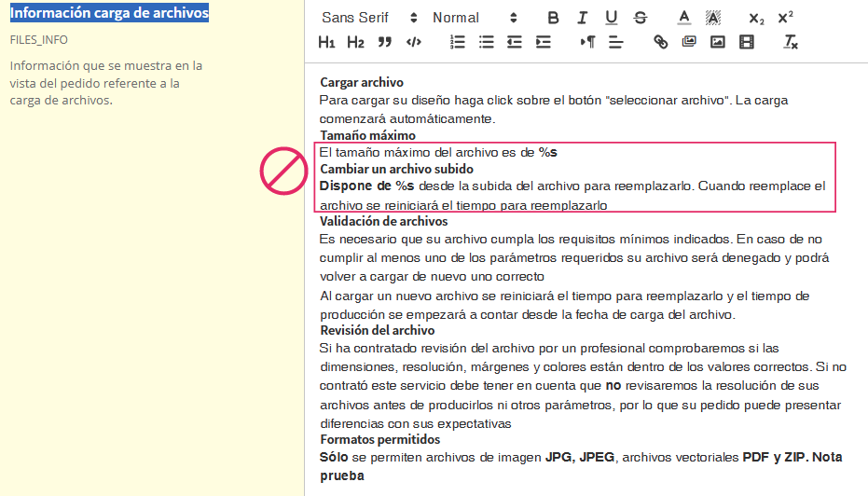Image resolution: width=868 pixels, height=496 pixels.
Task: Apply Heading 2 style
Action: (x=355, y=42)
